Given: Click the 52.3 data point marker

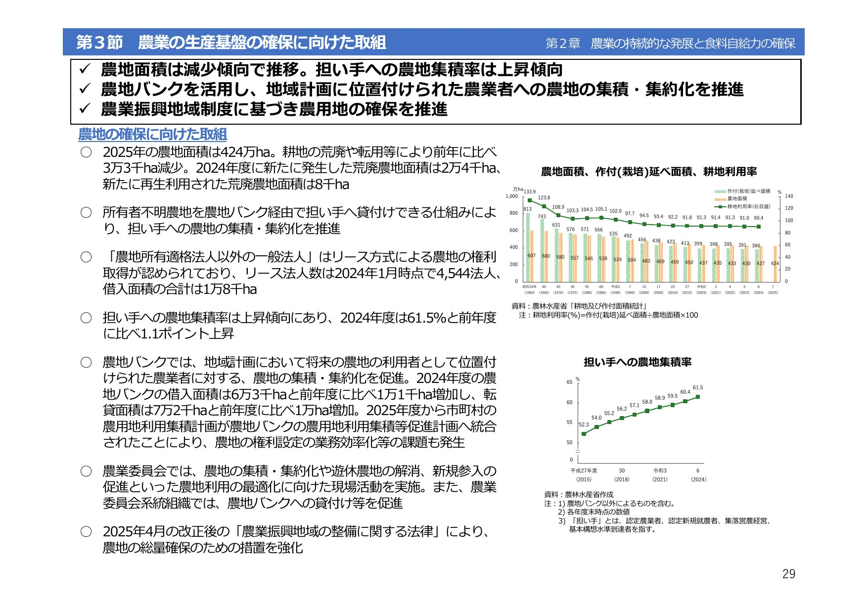Looking at the screenshot, I should 584,434.
